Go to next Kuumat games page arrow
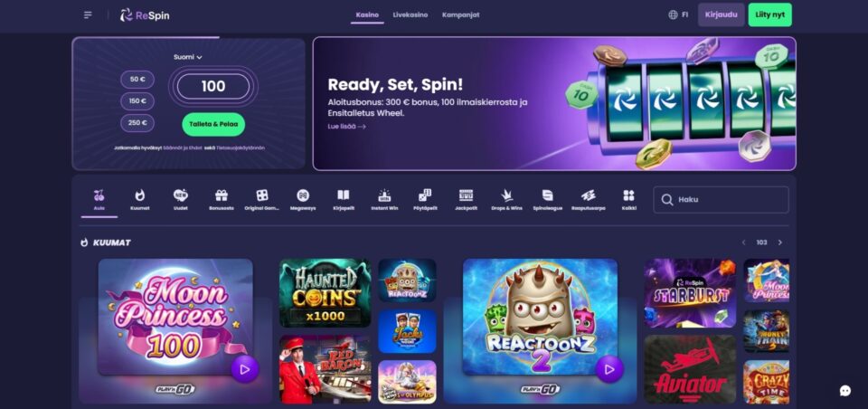Viewport: 868px width, 409px height. (x=780, y=243)
